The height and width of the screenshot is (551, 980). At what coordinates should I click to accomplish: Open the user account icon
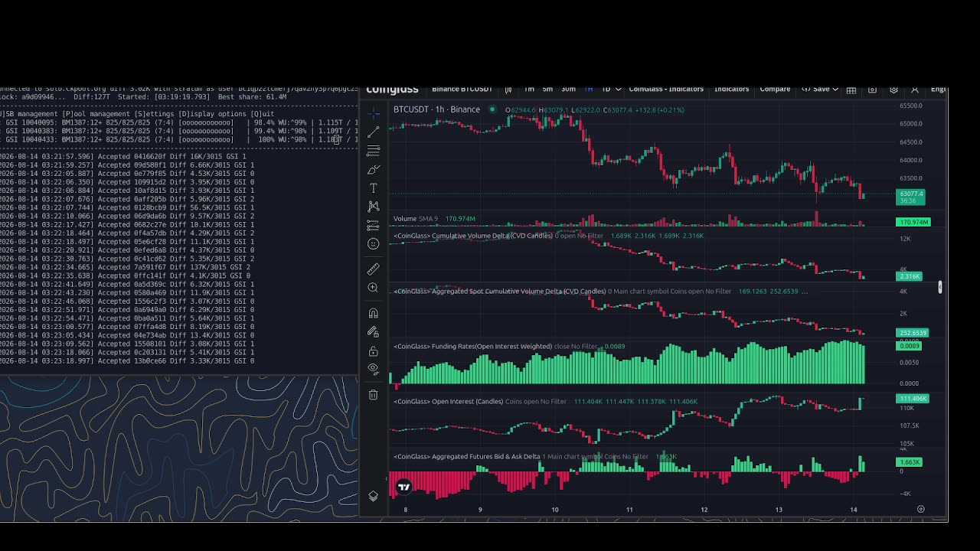[x=914, y=90]
